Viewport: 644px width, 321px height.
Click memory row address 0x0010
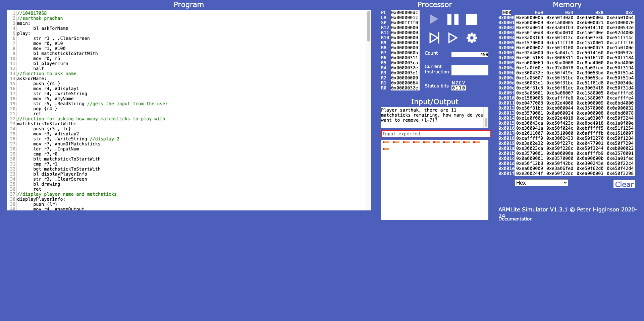506,98
